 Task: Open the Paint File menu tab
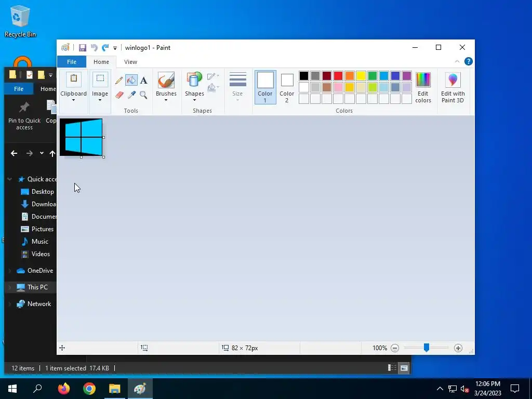72,62
